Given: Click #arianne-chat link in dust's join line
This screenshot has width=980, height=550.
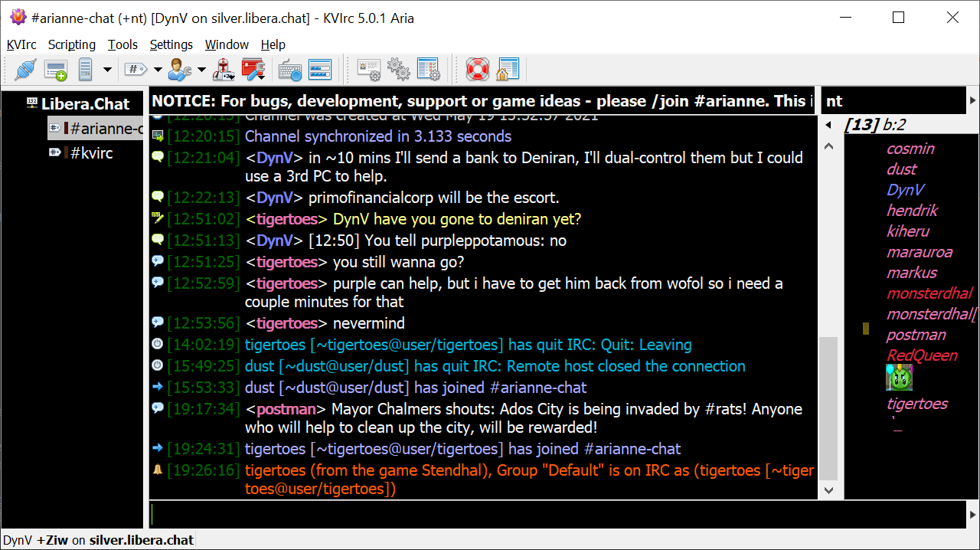Looking at the screenshot, I should click(x=538, y=388).
